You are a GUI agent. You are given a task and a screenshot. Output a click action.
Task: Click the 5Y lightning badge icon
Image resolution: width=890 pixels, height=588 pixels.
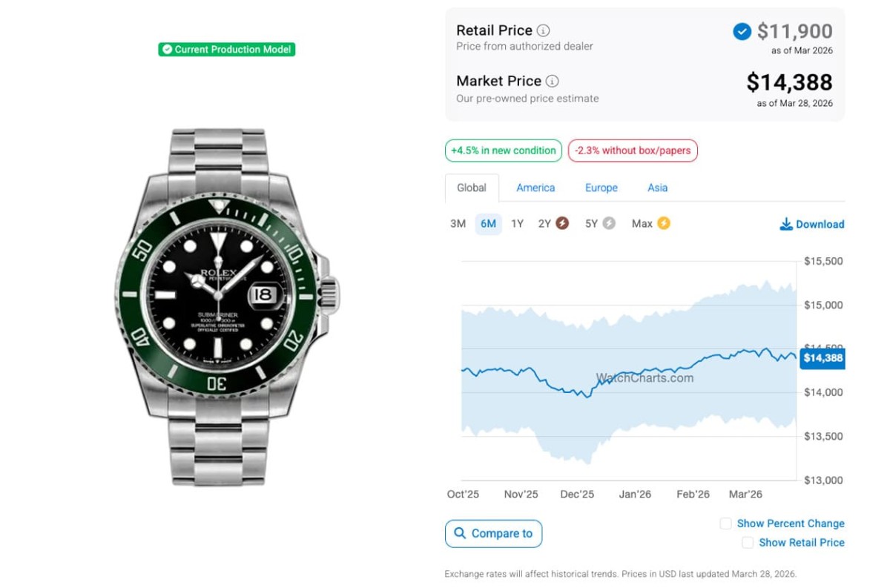coord(609,223)
